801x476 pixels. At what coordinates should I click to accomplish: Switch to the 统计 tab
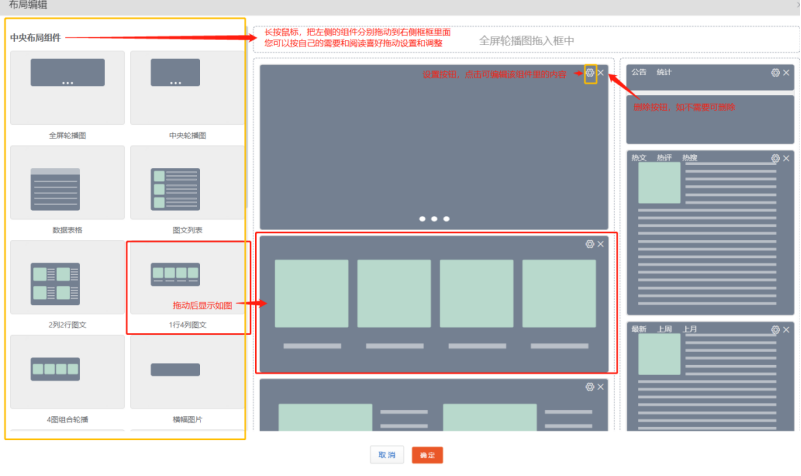[x=664, y=73]
